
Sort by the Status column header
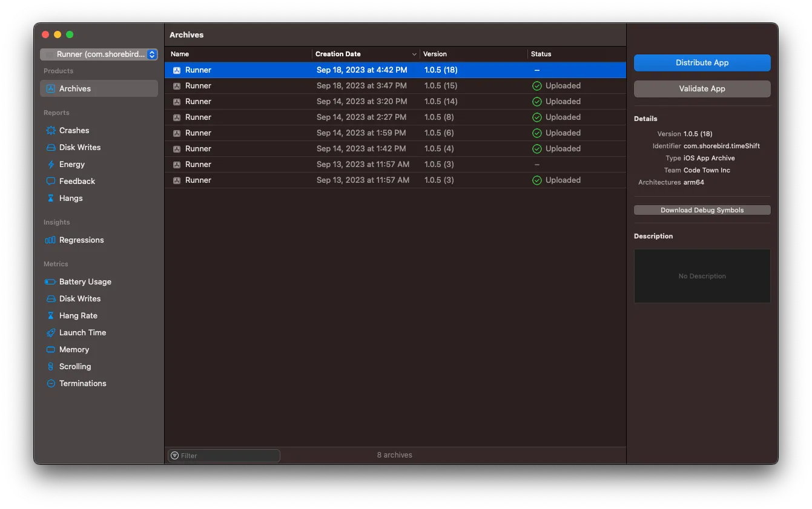click(576, 54)
